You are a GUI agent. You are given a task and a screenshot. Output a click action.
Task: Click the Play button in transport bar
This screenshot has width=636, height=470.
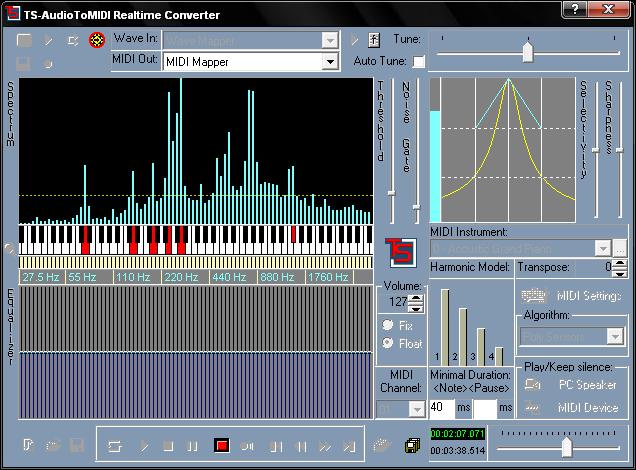[144, 447]
